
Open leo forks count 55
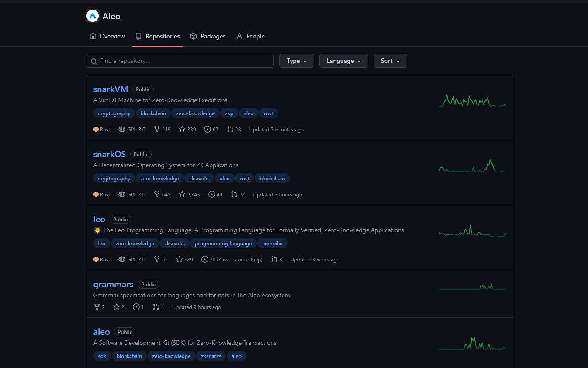[161, 260]
